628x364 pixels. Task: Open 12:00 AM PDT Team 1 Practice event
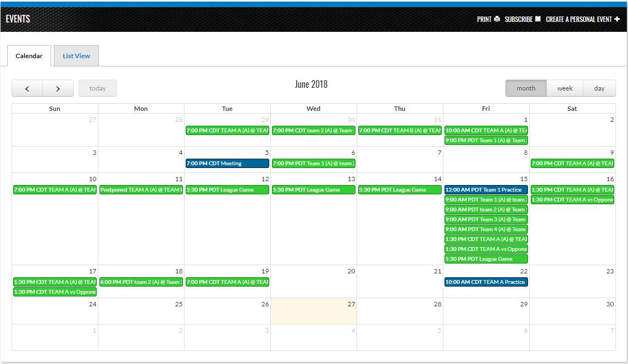coord(486,190)
